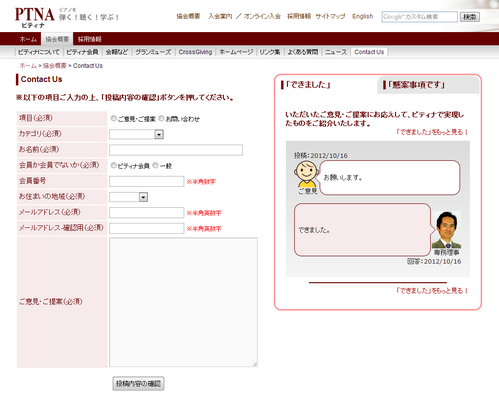Click the 回答:2012/10/16 date text
The width and height of the screenshot is (499, 397).
pos(434,261)
